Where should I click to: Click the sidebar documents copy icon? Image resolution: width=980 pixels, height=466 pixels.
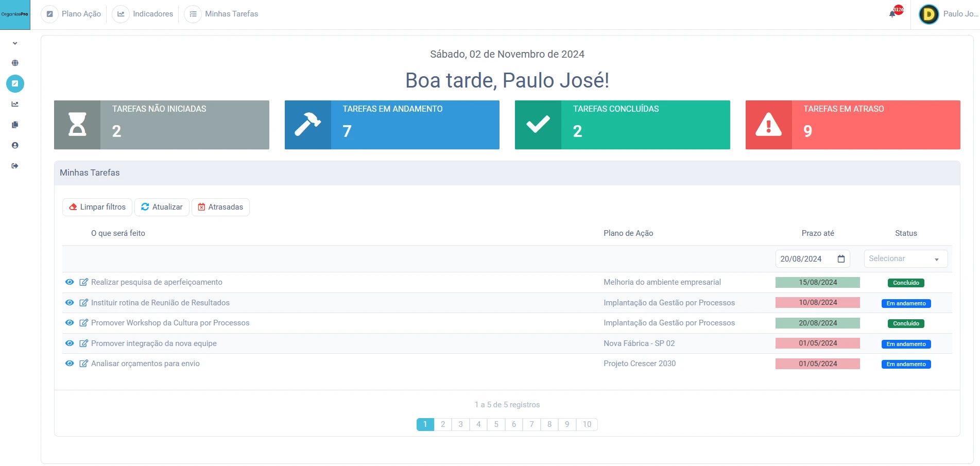pyautogui.click(x=15, y=125)
